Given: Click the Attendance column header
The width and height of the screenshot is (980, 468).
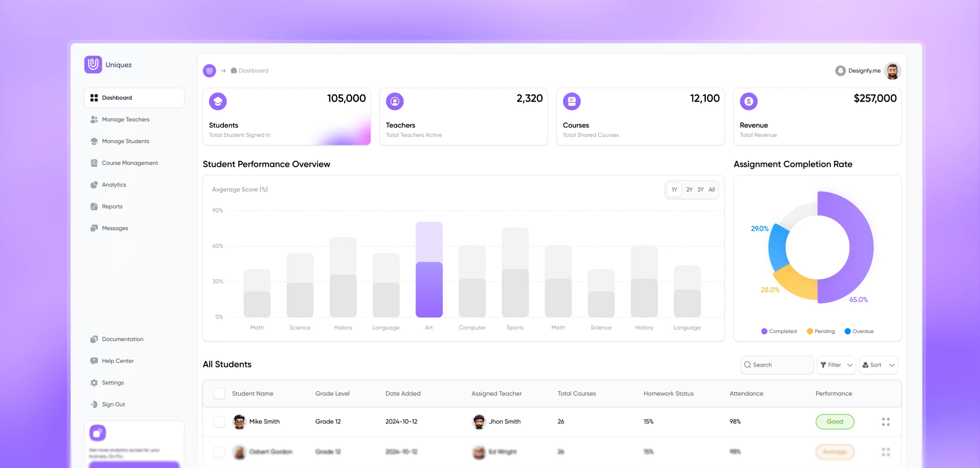Looking at the screenshot, I should [x=746, y=393].
